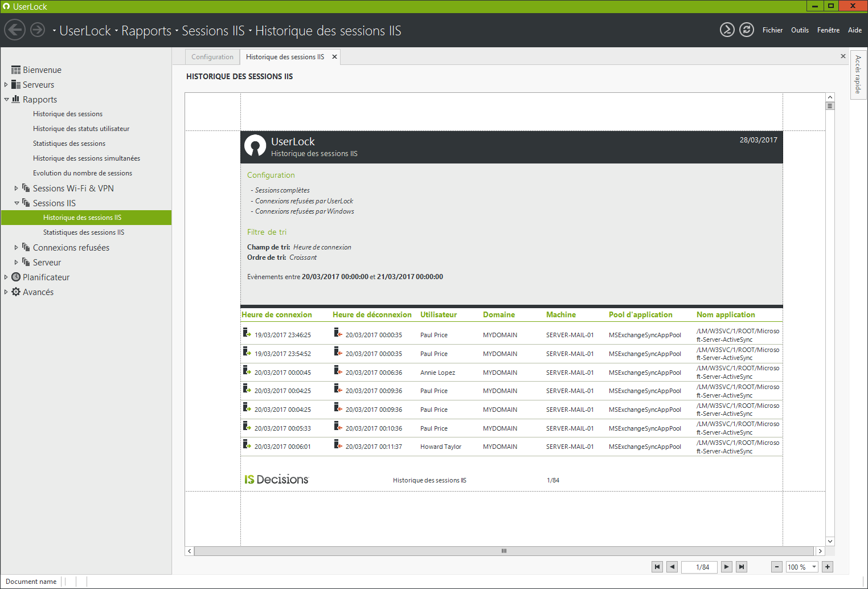The width and height of the screenshot is (868, 589).
Task: Expand the Serveurs tree node arrow
Action: [6, 85]
